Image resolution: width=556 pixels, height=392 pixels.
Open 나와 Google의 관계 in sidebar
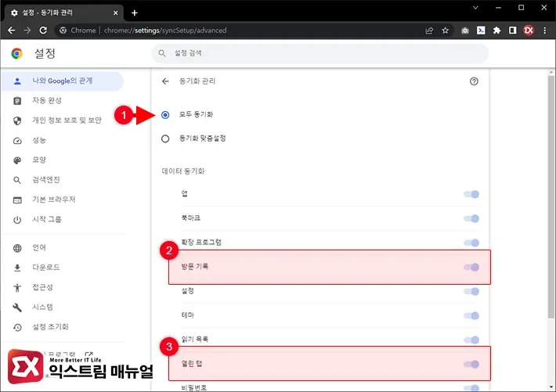63,81
